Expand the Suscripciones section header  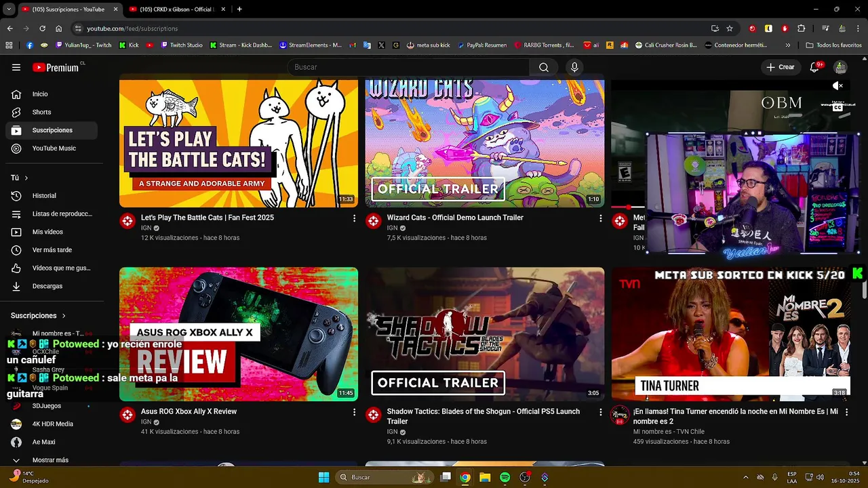click(x=39, y=316)
